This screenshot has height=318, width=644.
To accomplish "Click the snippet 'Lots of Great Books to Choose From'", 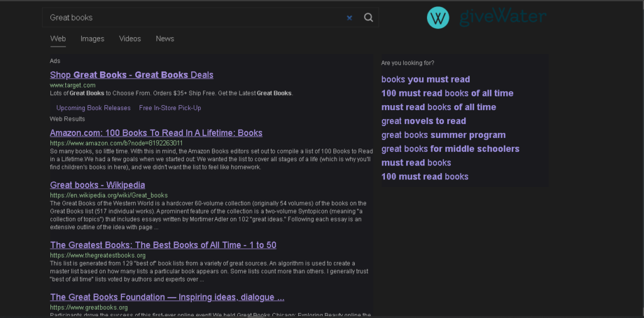I will click(x=172, y=93).
